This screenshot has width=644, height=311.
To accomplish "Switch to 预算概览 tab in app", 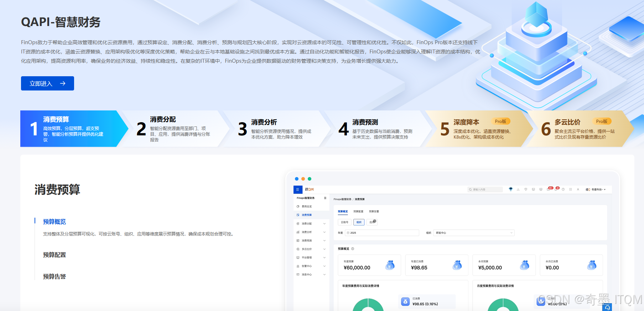I will coord(343,212).
